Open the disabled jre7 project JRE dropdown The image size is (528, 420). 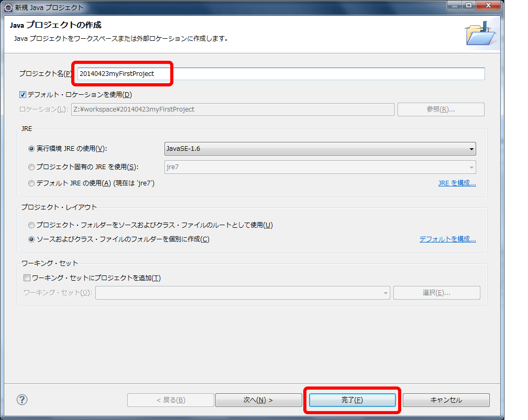[x=320, y=167]
